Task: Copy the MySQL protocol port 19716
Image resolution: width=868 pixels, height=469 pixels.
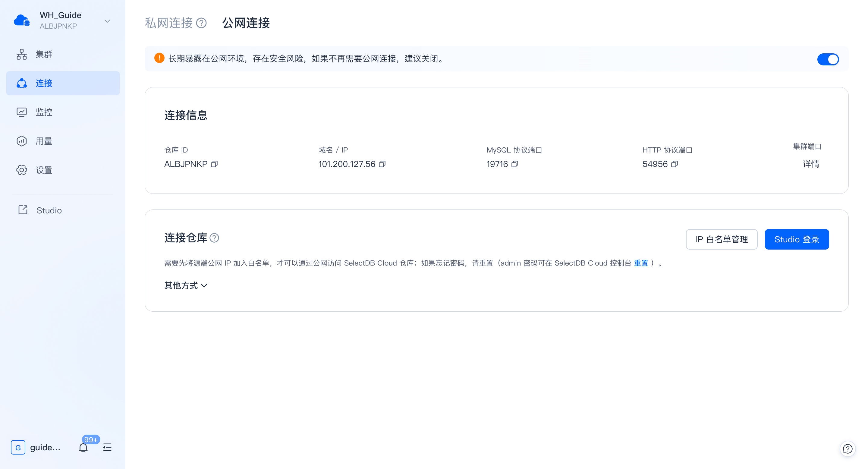Action: pos(514,164)
